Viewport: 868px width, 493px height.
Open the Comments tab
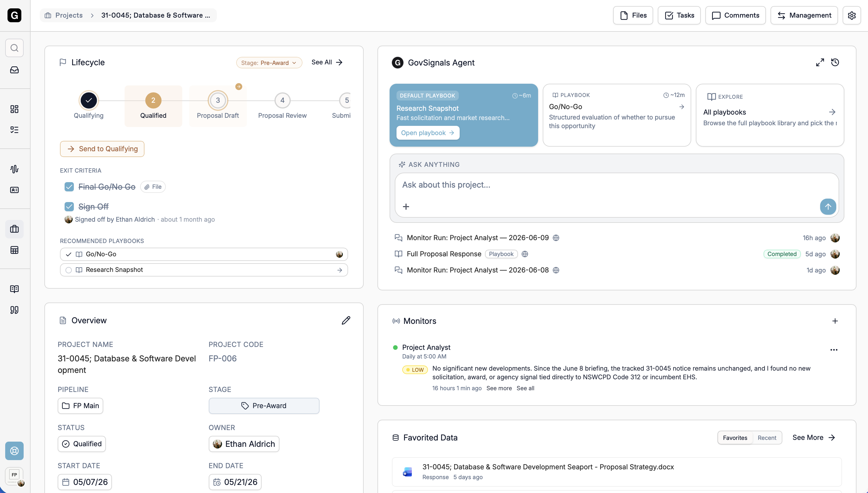[735, 15]
